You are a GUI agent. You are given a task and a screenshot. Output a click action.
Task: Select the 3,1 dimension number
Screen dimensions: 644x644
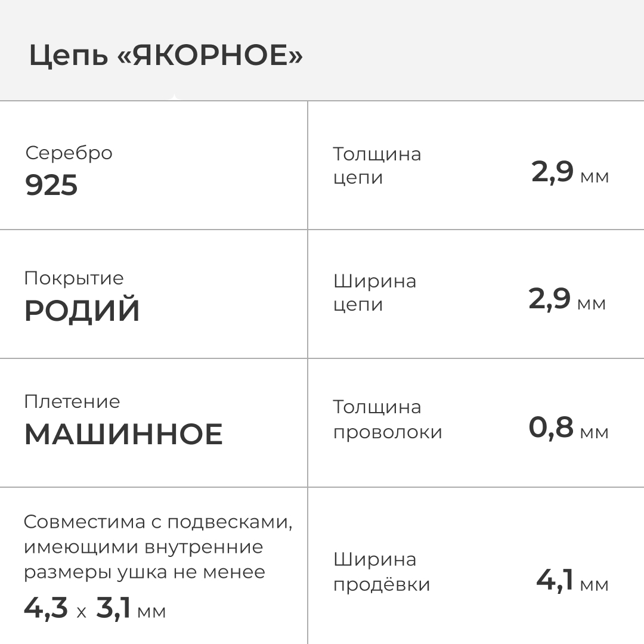[x=113, y=608]
